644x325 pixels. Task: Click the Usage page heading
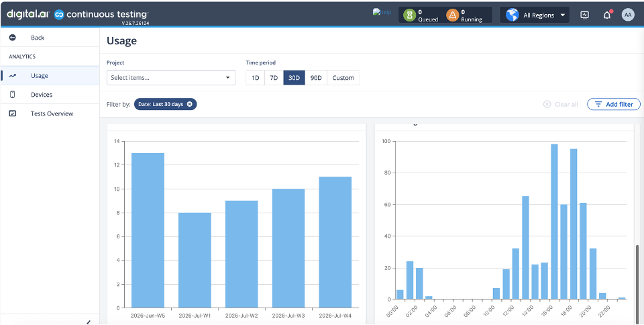[x=121, y=41]
